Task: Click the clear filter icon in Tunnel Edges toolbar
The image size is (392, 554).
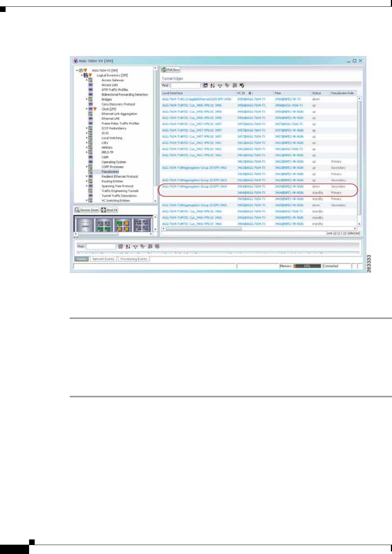Action: (x=227, y=85)
